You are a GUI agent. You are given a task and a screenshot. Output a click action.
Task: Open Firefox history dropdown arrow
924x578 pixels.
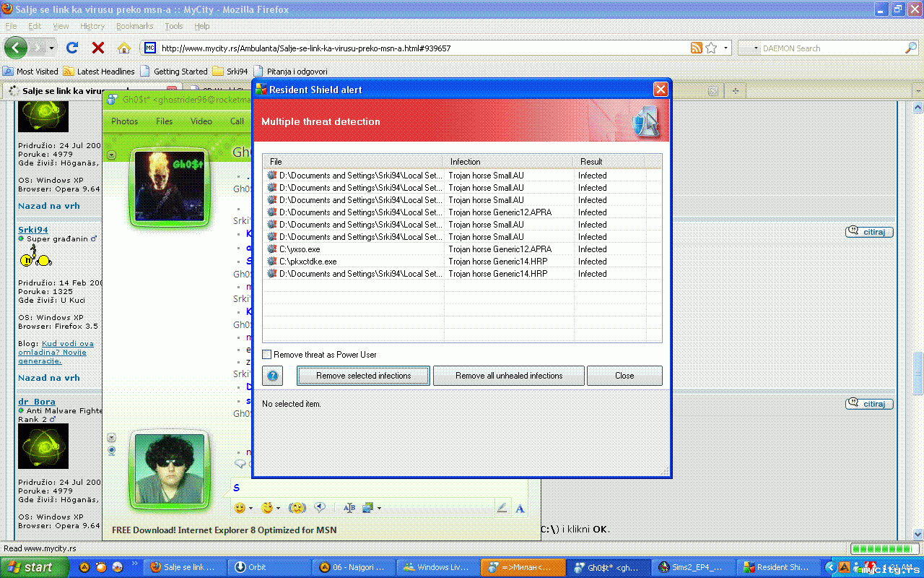coord(52,48)
